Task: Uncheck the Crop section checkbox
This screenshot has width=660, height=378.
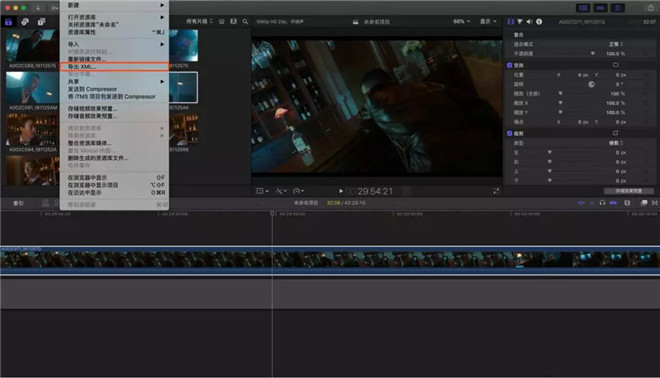Action: [x=509, y=133]
